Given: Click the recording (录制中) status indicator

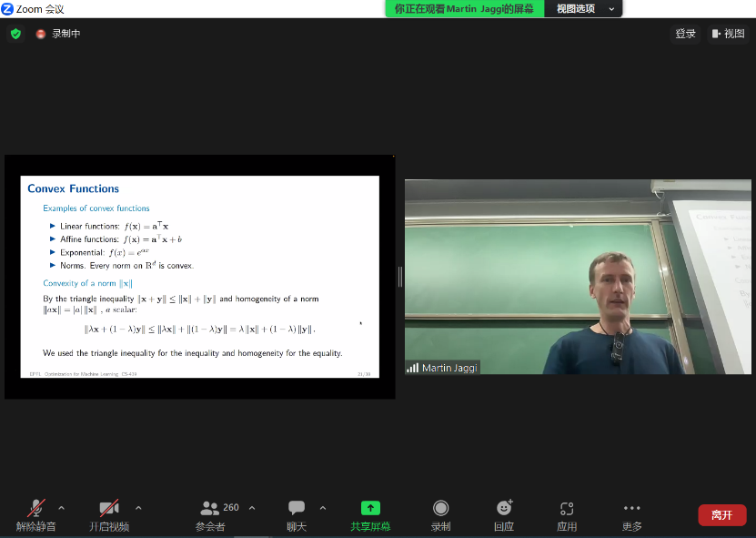Looking at the screenshot, I should (58, 34).
